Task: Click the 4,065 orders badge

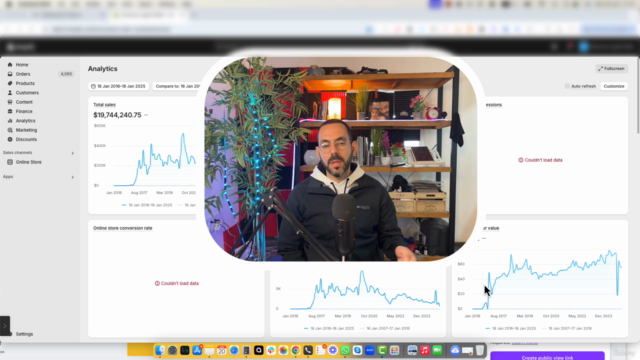Action: click(x=66, y=74)
